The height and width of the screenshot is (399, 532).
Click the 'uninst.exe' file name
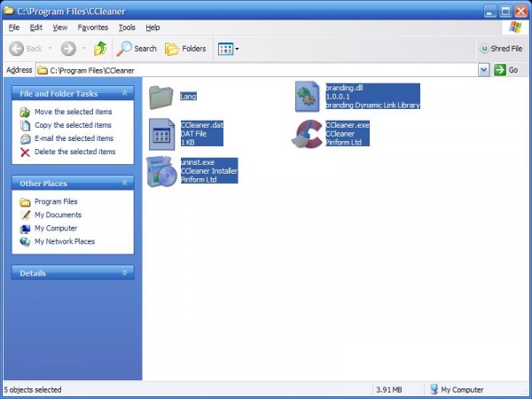[x=198, y=162]
